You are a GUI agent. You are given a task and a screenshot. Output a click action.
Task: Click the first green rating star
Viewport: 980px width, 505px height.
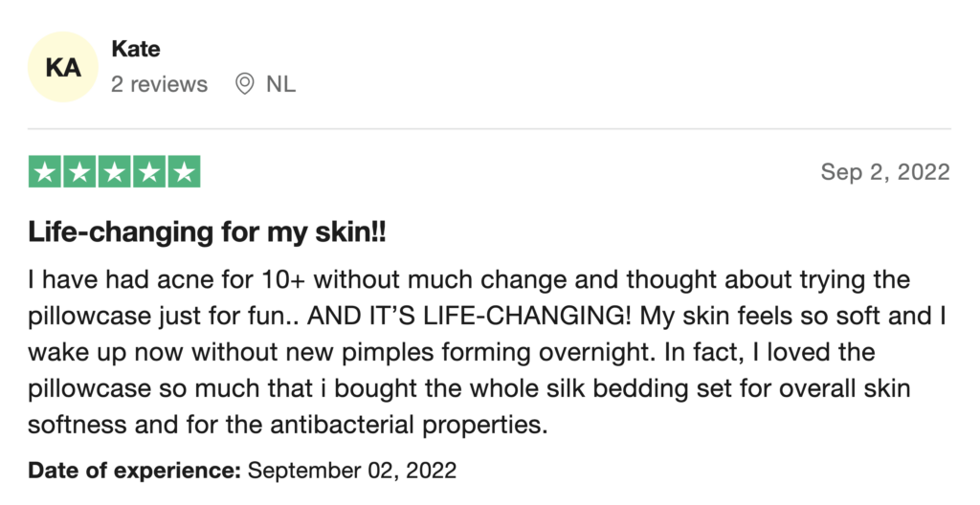(x=45, y=172)
